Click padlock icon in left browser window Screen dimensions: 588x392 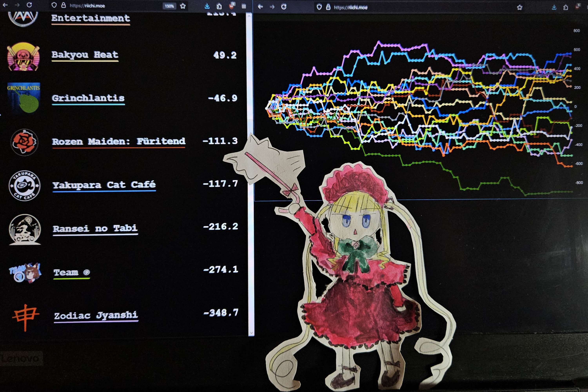pyautogui.click(x=64, y=5)
